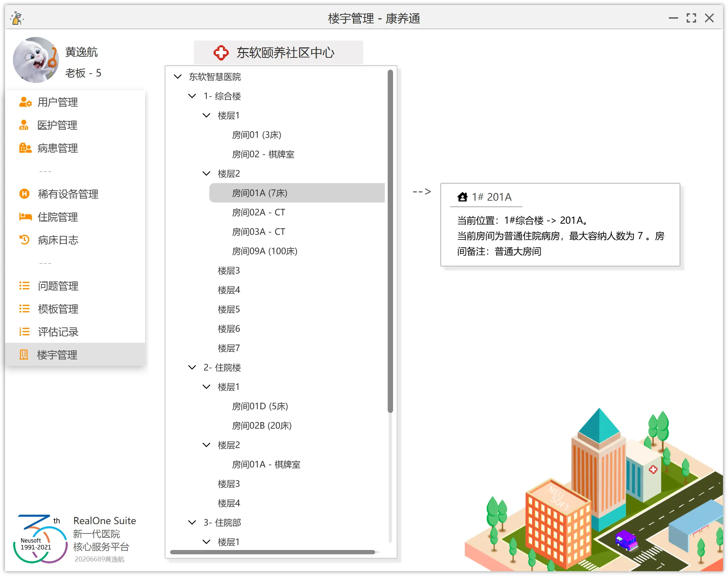Click the 病床日志 history clock icon
Viewport: 728px width, 578px height.
click(x=24, y=240)
